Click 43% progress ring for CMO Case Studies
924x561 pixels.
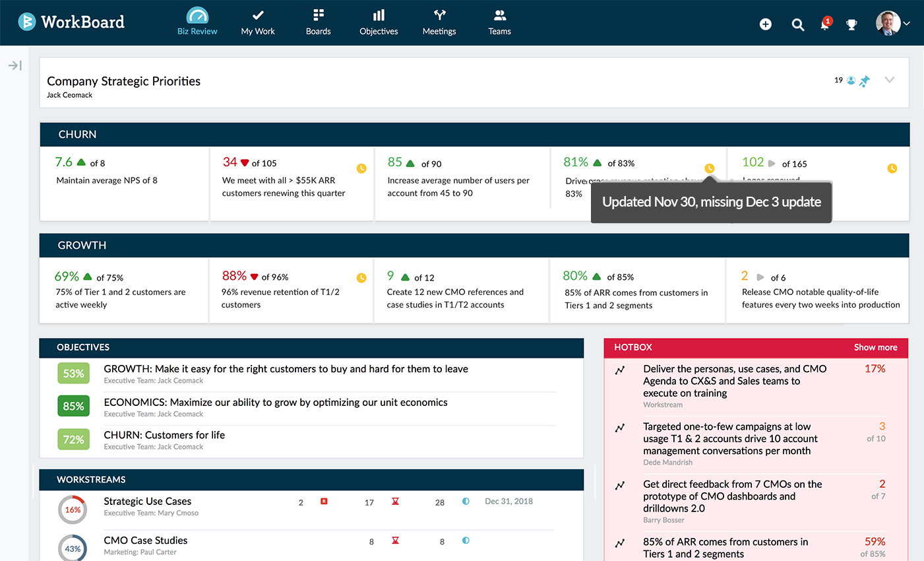pyautogui.click(x=73, y=548)
